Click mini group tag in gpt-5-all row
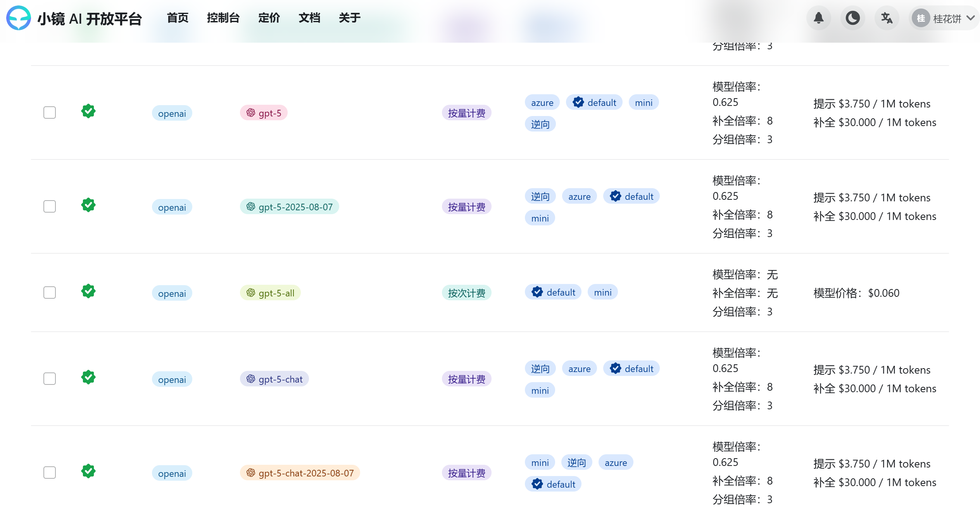 [603, 292]
